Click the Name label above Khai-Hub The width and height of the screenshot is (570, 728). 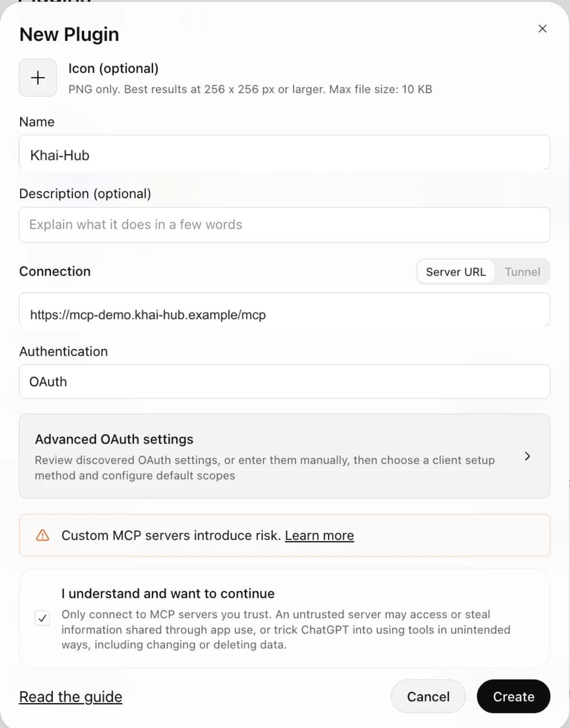37,122
